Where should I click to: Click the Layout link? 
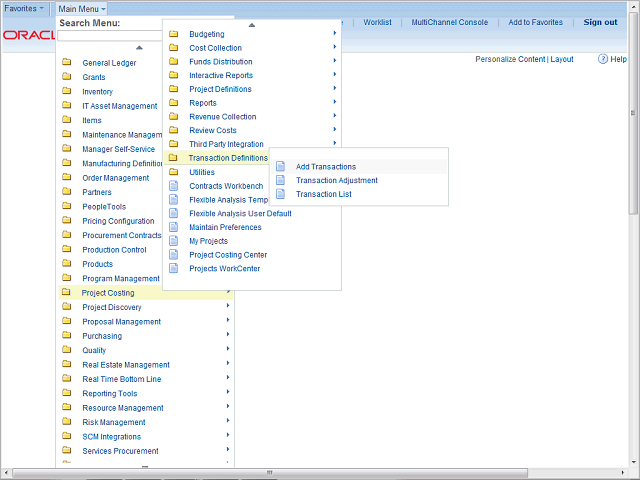coord(562,59)
